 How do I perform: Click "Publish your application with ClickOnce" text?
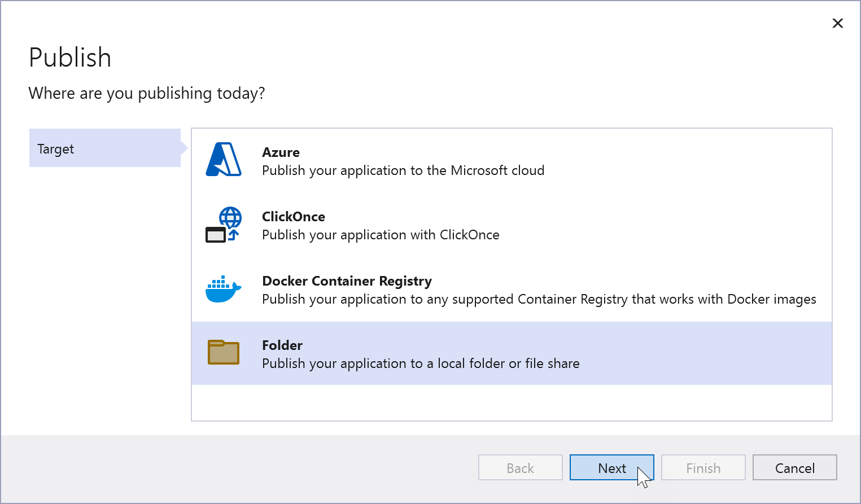pos(381,235)
